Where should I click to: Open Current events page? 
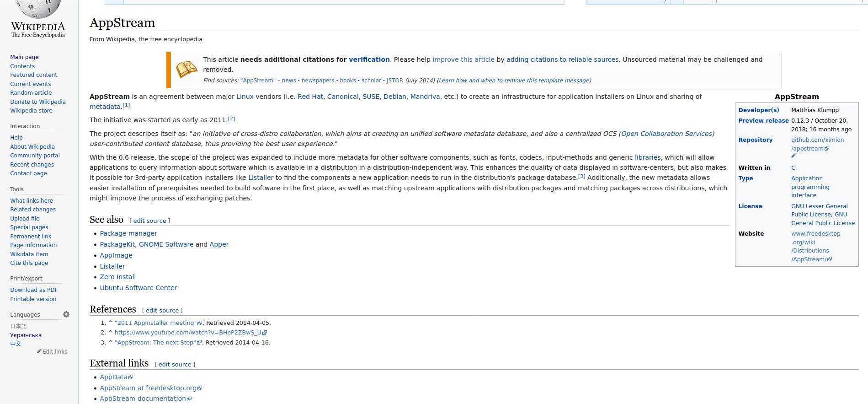31,84
